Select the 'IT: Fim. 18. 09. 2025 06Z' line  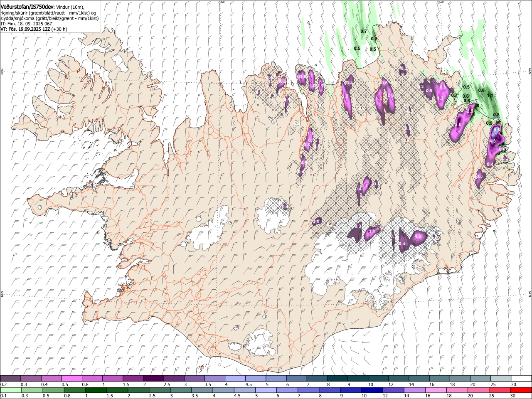pos(27,24)
